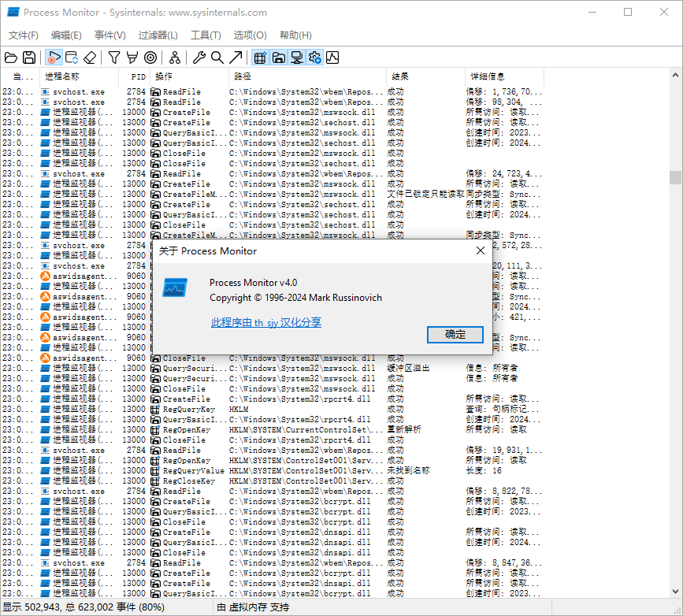Click the 缓冲区溢出 result cell
683x616 pixels.
408,369
